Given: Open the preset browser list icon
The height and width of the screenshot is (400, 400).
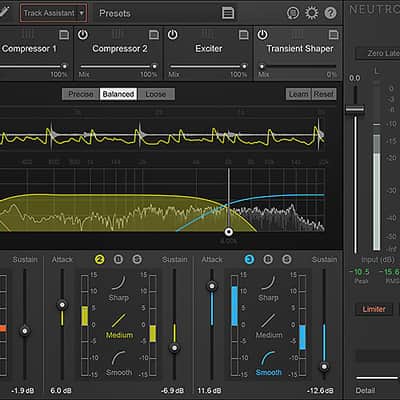Looking at the screenshot, I should pos(228,13).
